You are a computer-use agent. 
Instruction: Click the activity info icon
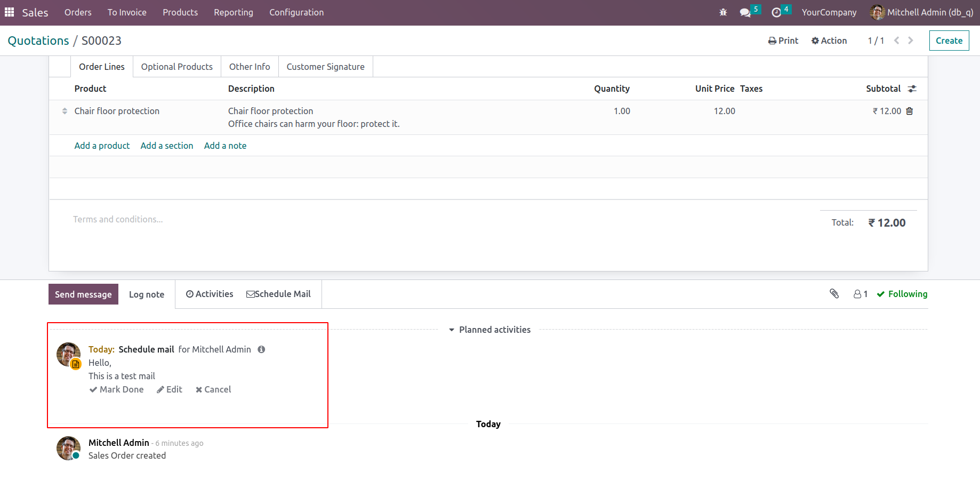261,349
